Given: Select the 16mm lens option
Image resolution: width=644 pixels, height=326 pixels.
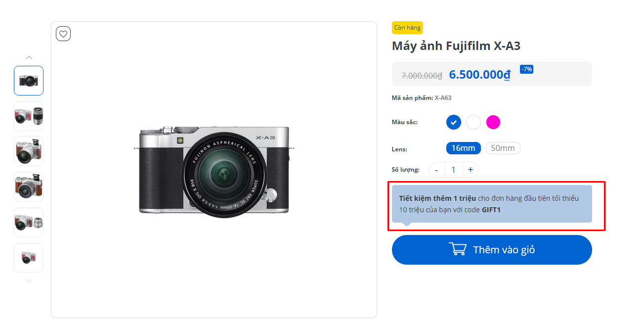Looking at the screenshot, I should 463,148.
